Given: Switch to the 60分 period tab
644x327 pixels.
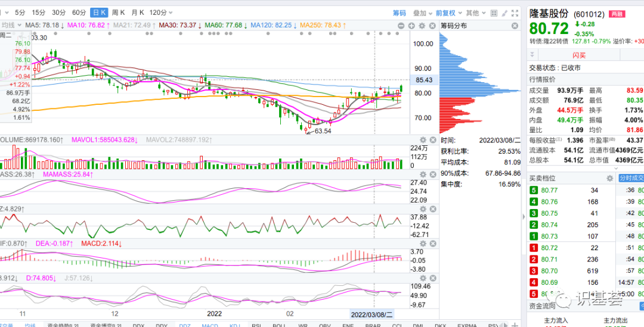Looking at the screenshot, I should (79, 13).
